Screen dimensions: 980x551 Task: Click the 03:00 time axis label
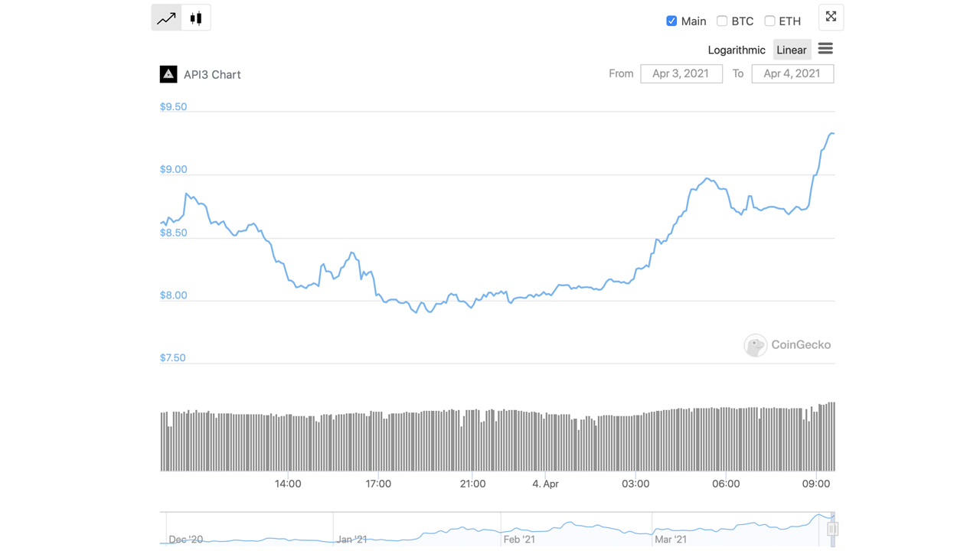635,484
